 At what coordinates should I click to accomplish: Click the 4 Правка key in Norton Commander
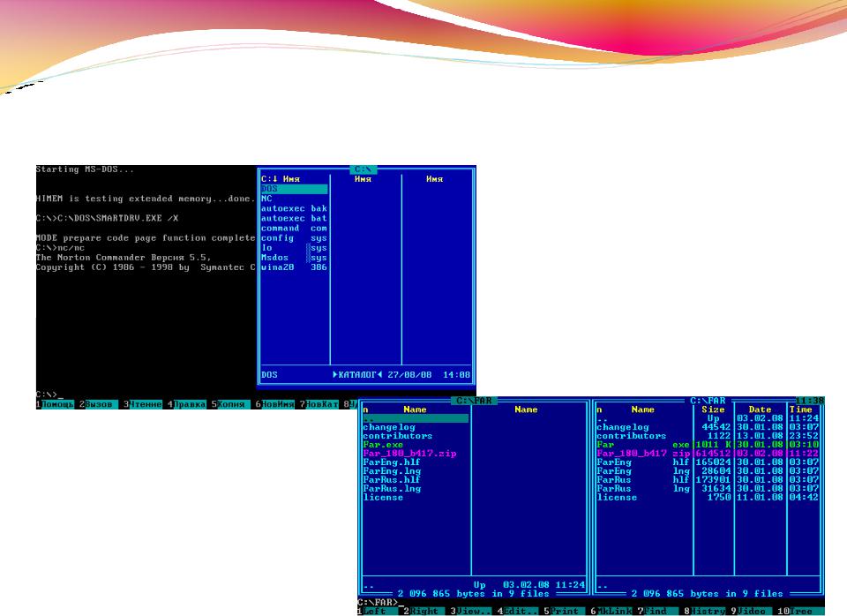tap(186, 404)
